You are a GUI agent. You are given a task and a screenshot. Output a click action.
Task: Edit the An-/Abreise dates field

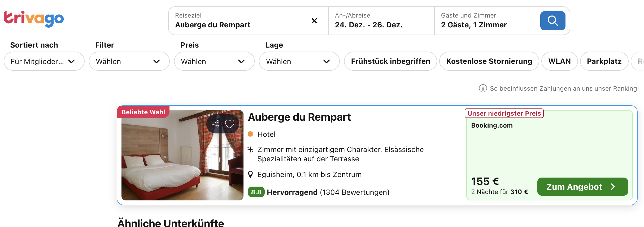[x=381, y=21]
